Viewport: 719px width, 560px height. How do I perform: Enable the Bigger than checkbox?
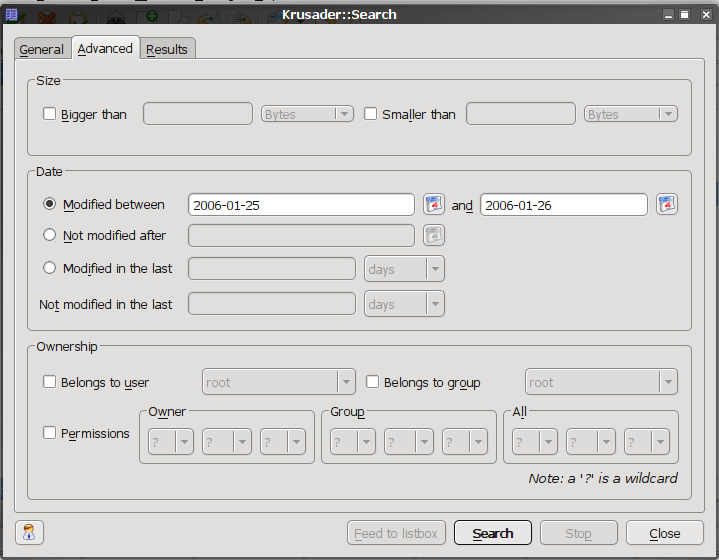(x=50, y=113)
